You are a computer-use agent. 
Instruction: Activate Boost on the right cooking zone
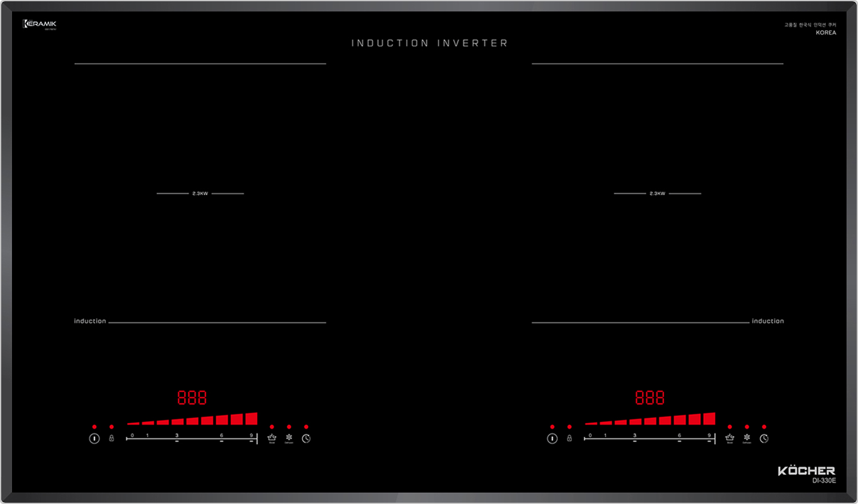(x=729, y=438)
